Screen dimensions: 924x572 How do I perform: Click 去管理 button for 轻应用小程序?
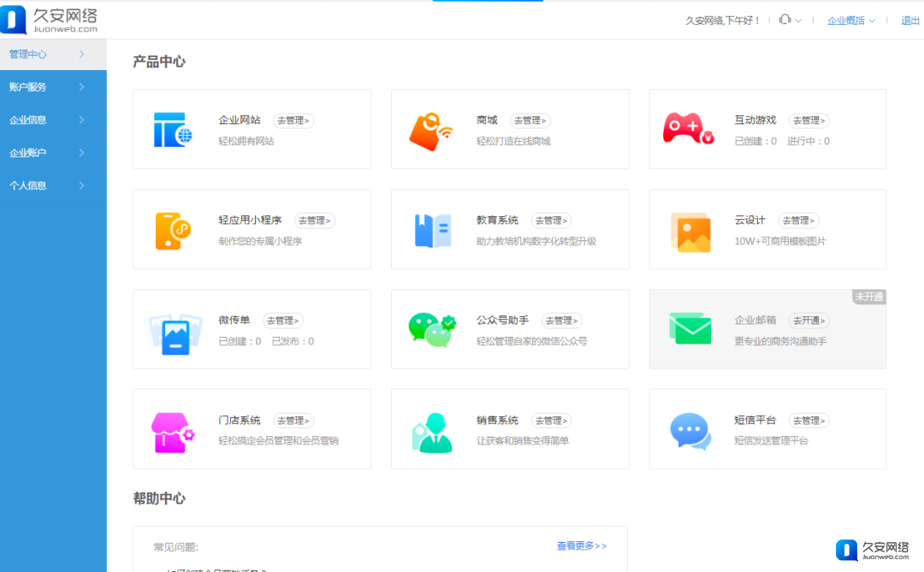(x=315, y=221)
